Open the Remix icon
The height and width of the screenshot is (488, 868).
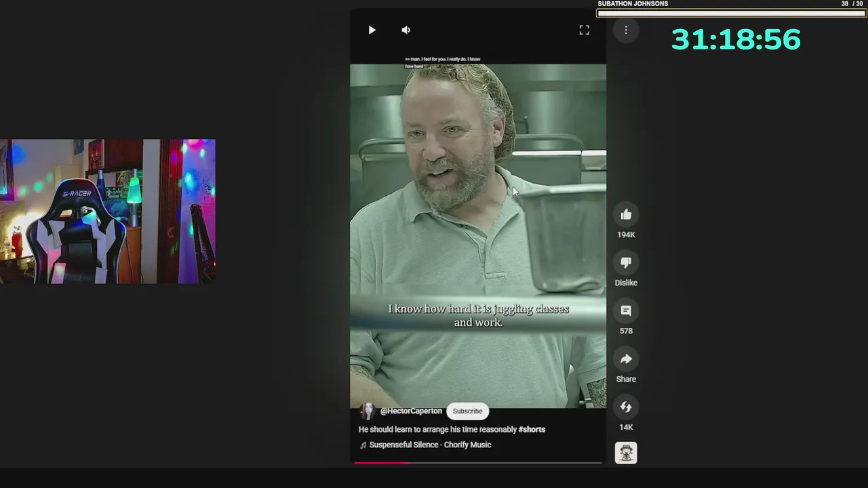click(626, 407)
